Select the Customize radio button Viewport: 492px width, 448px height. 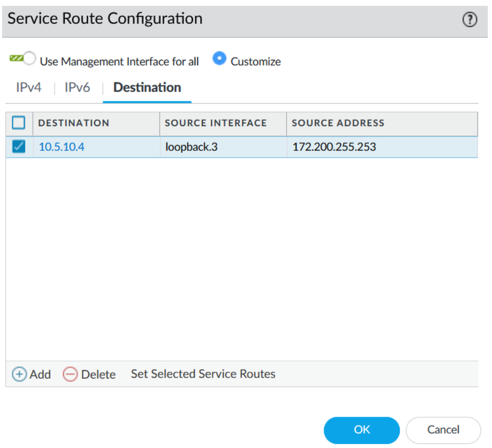[219, 59]
